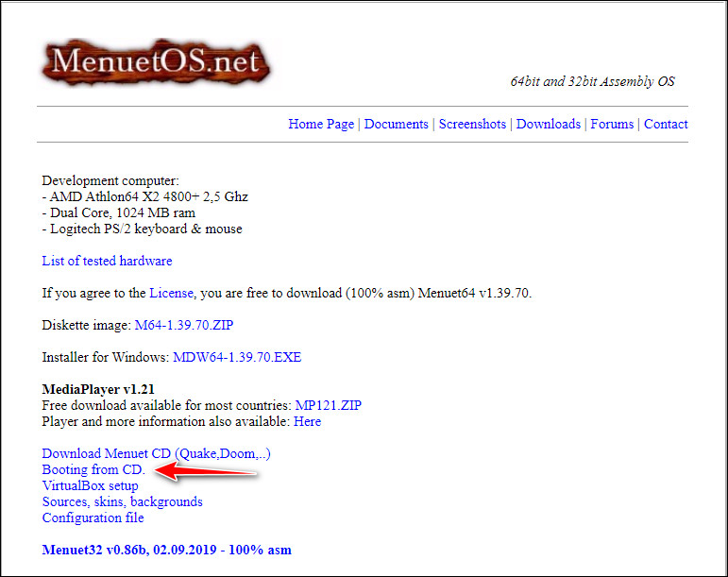This screenshot has height=577, width=728.
Task: Download Windows installer MDW64-1.39.70.EXE
Action: point(237,357)
